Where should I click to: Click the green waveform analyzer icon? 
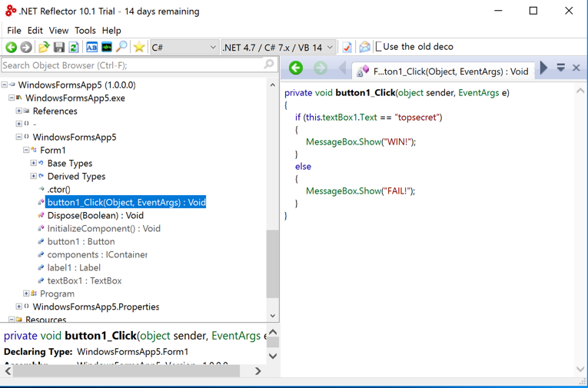pyautogui.click(x=107, y=47)
